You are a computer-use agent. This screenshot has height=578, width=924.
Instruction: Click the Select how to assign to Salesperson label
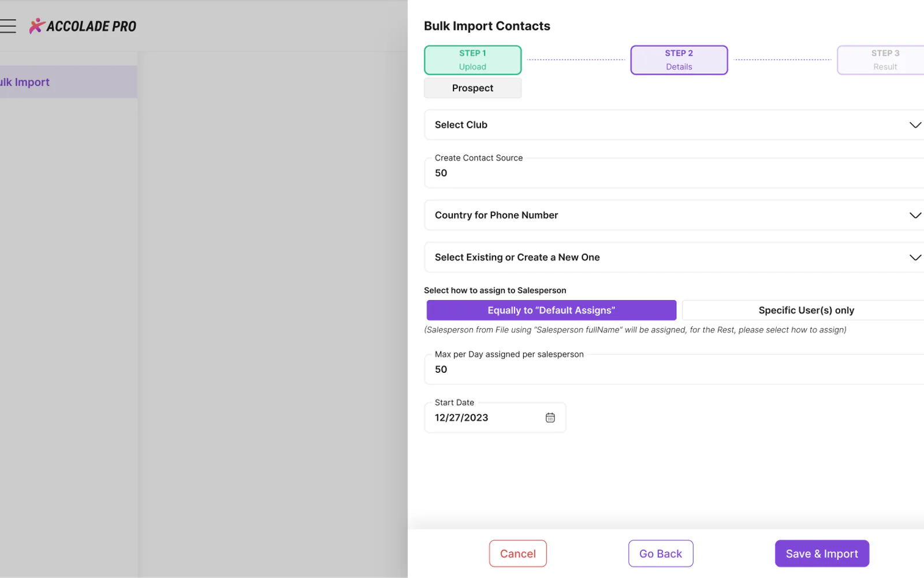tap(495, 291)
